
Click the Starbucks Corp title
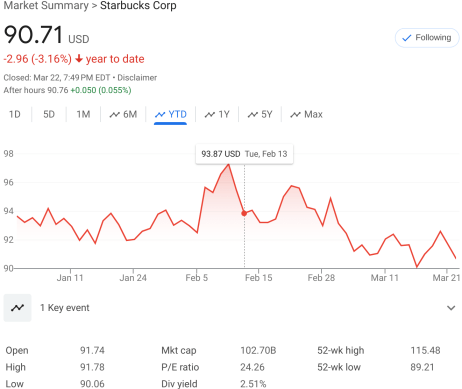(138, 5)
